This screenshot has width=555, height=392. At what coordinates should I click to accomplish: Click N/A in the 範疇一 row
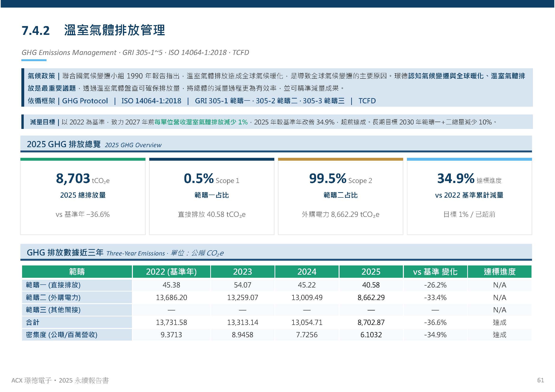pos(500,285)
